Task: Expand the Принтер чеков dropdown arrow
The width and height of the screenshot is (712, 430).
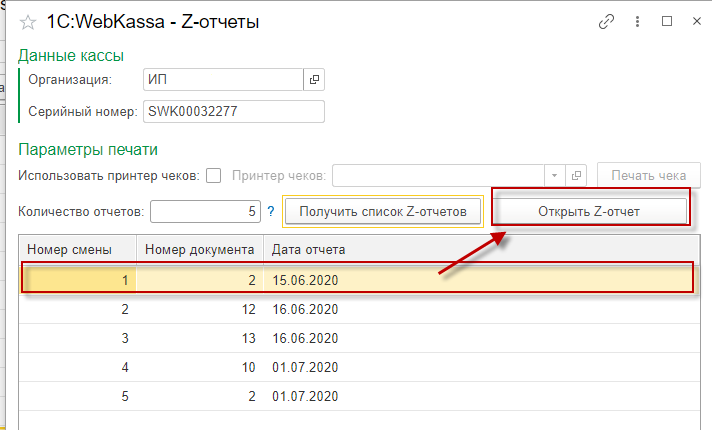Action: pyautogui.click(x=554, y=176)
